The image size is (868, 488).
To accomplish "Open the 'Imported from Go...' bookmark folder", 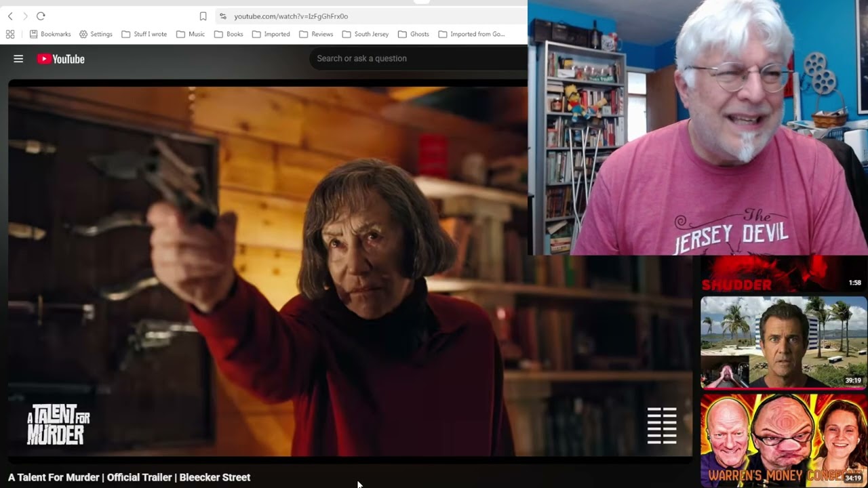I will click(471, 34).
